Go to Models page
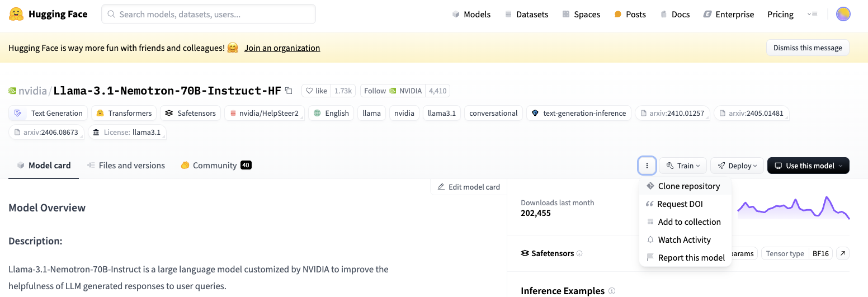The height and width of the screenshot is (297, 868). pyautogui.click(x=471, y=14)
